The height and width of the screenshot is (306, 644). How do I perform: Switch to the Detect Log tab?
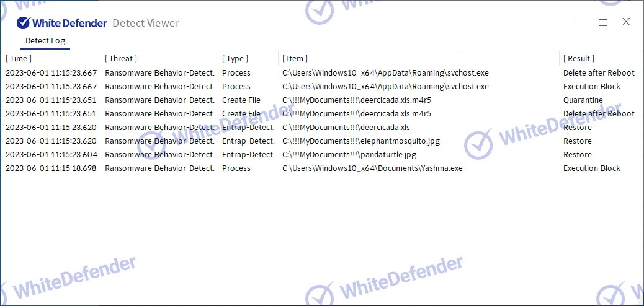[45, 41]
